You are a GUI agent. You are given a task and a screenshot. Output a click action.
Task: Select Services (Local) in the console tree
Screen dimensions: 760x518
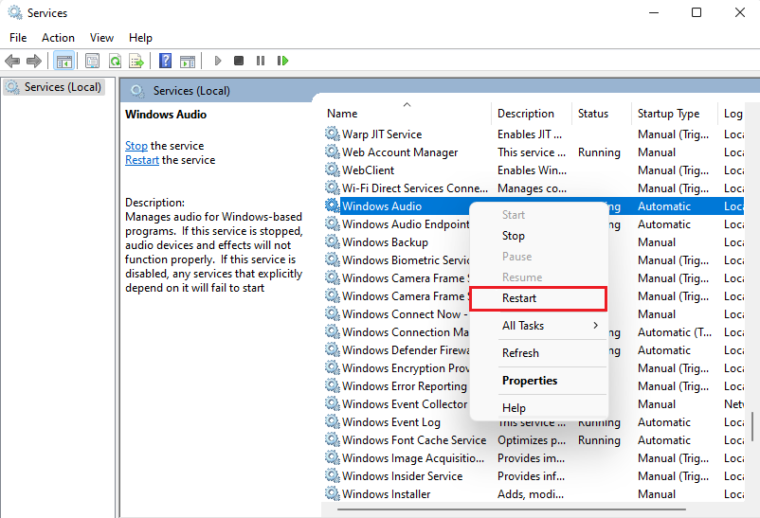click(x=54, y=87)
